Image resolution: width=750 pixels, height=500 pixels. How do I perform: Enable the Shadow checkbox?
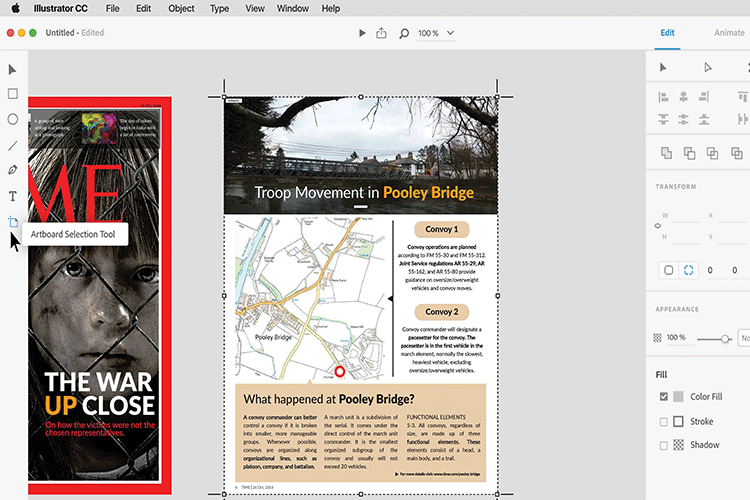(x=664, y=445)
